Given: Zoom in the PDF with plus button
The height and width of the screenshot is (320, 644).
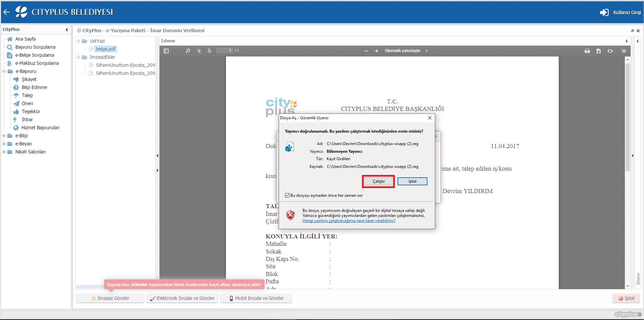Looking at the screenshot, I should tap(377, 51).
